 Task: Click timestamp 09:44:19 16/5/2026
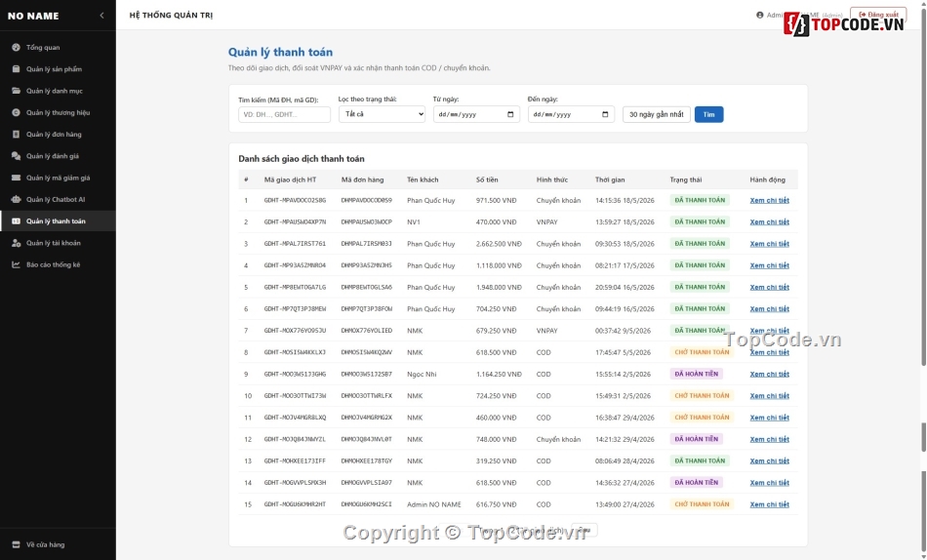625,309
